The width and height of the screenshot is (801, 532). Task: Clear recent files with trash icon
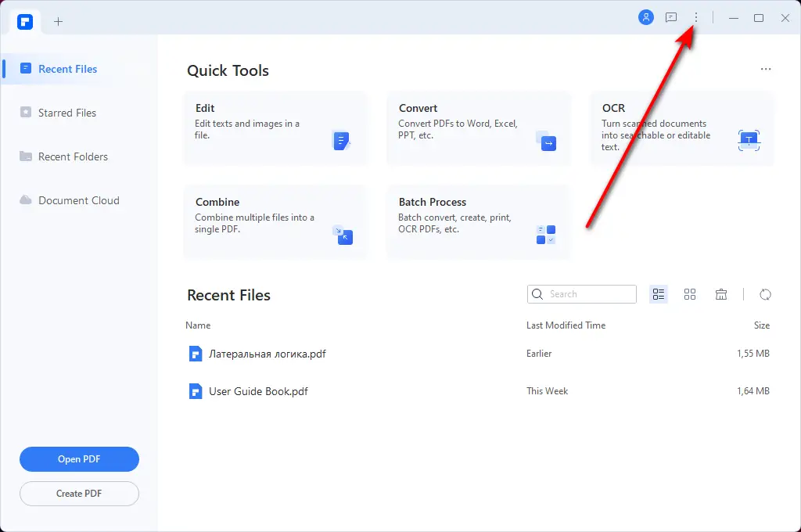pyautogui.click(x=721, y=294)
